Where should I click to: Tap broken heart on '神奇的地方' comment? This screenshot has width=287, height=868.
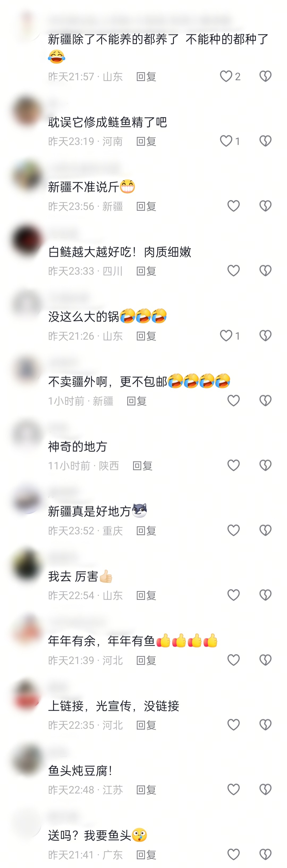tap(265, 465)
